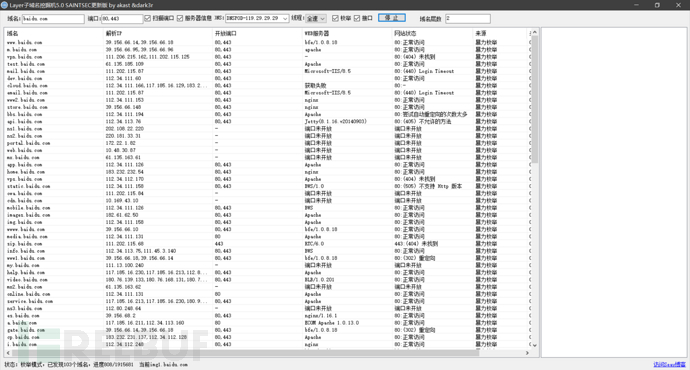690x370 pixels.
Task: Select the m.baidu.com row
Action: click(x=267, y=50)
